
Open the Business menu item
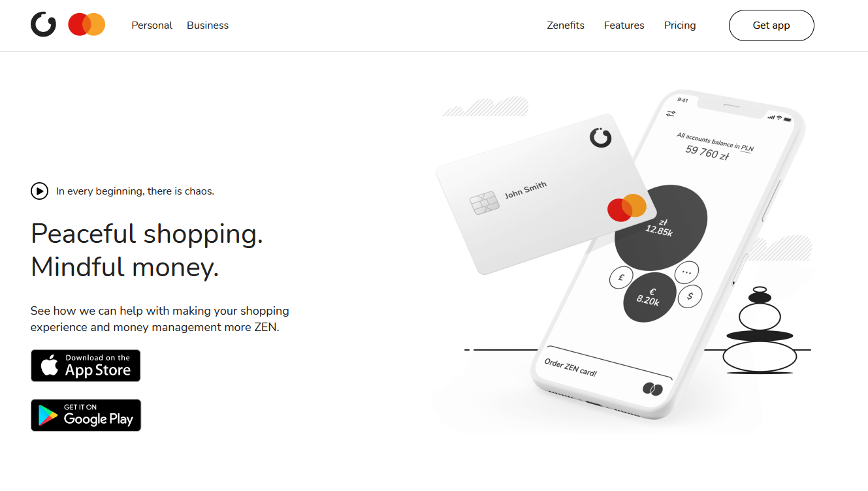(x=208, y=25)
